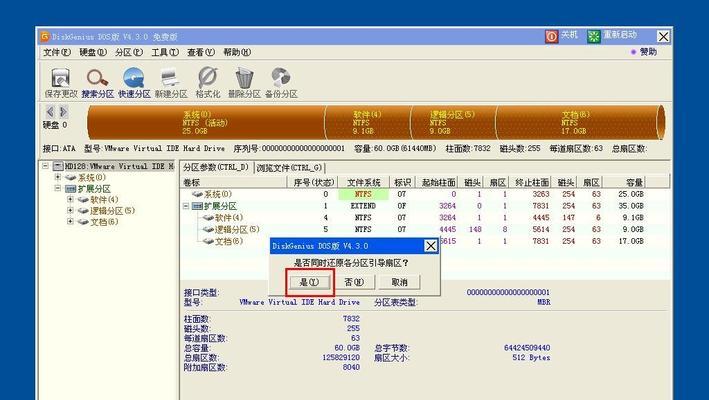
Task: Select 逻辑分区(5) in the left tree
Action: pos(112,211)
